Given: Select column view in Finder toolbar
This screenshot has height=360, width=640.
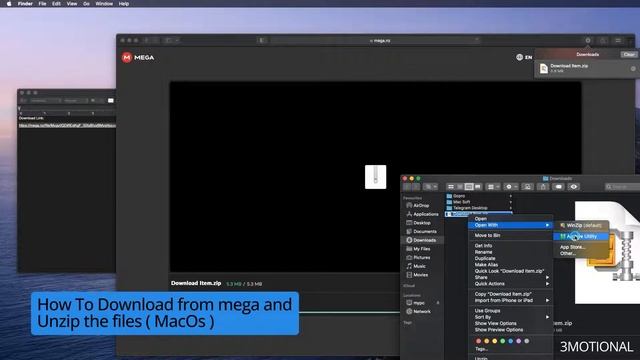Looking at the screenshot, I should click(x=469, y=187).
